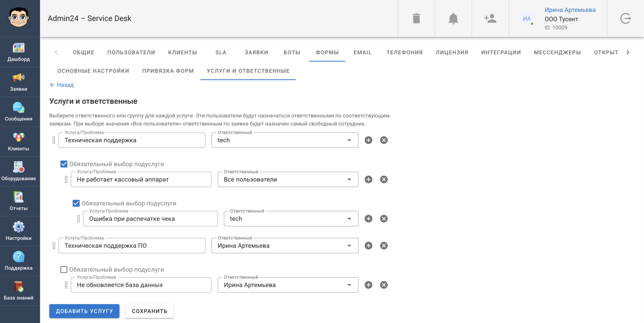The height and width of the screenshot is (323, 644).
Task: Go back via Назад link
Action: coord(62,85)
